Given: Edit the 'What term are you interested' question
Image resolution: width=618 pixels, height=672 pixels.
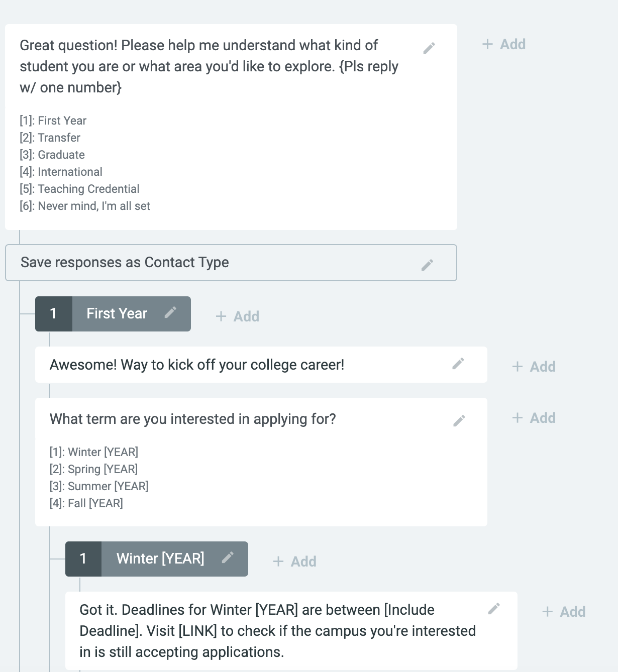Looking at the screenshot, I should coord(459,421).
